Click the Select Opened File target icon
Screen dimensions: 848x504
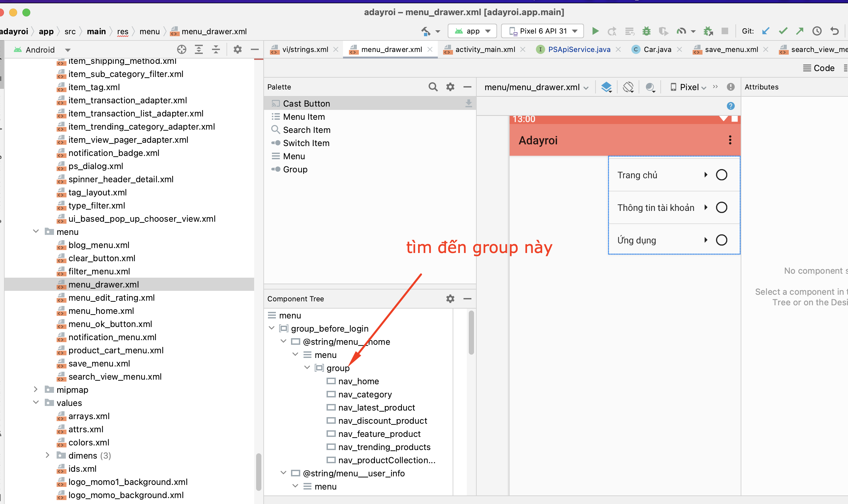pos(182,50)
